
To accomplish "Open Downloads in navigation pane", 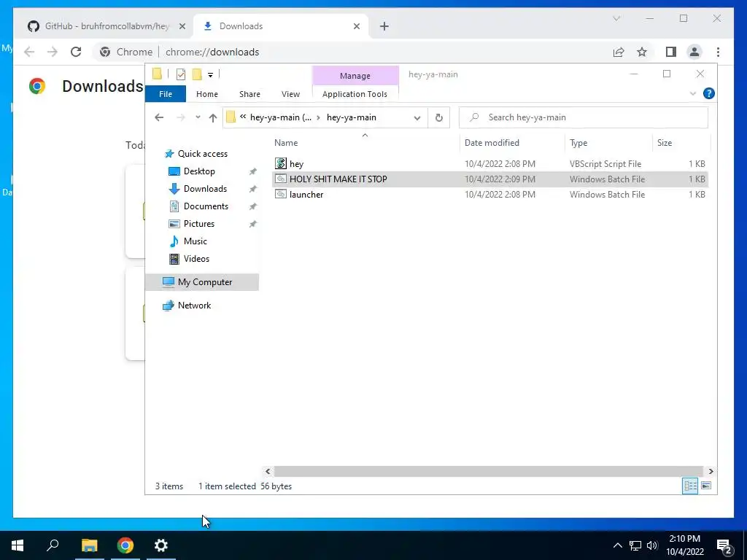I will [x=205, y=189].
